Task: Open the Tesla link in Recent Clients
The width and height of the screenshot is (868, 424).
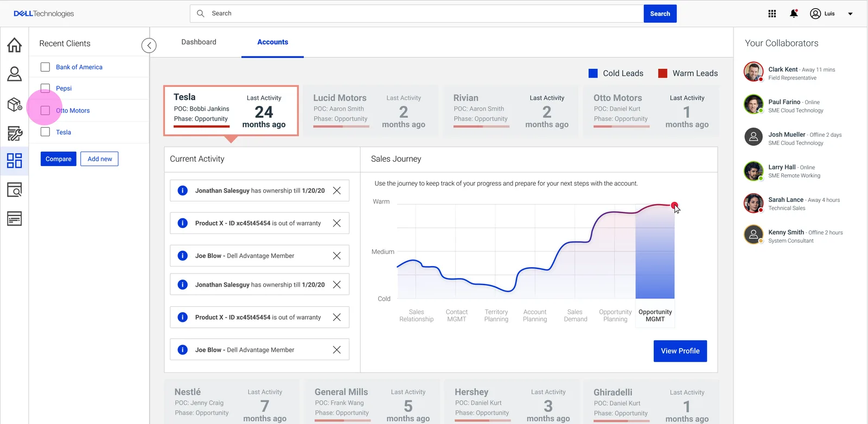Action: (63, 132)
